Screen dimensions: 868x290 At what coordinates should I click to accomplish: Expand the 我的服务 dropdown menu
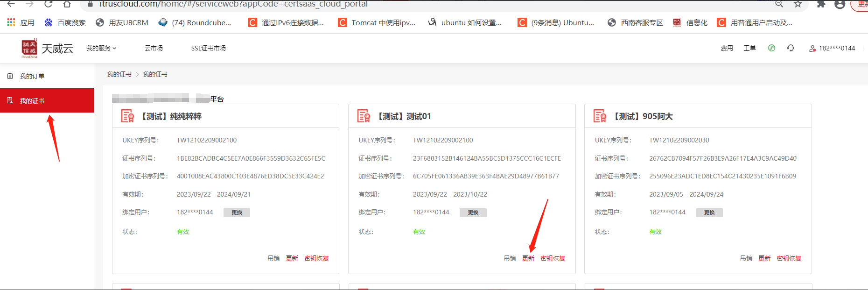pyautogui.click(x=101, y=48)
